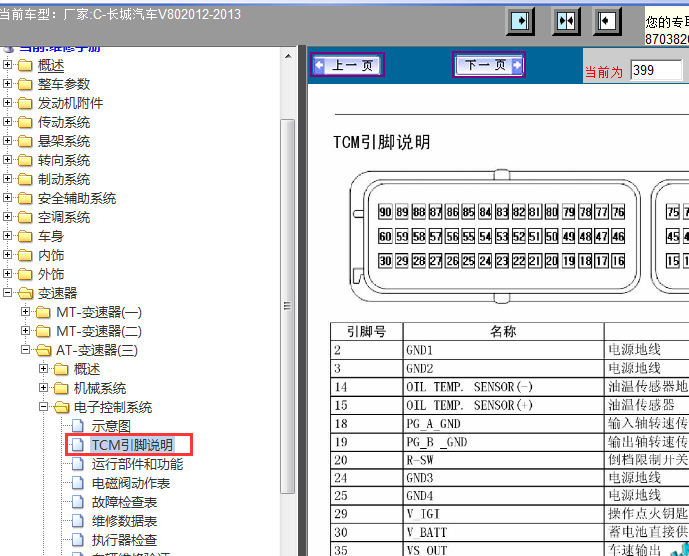Select the 变速器 tree item

[57, 293]
